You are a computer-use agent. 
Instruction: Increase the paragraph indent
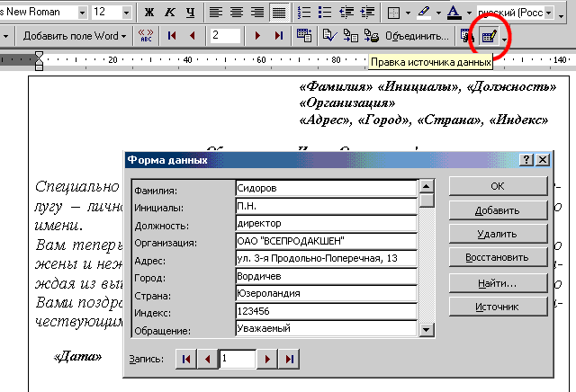point(367,13)
